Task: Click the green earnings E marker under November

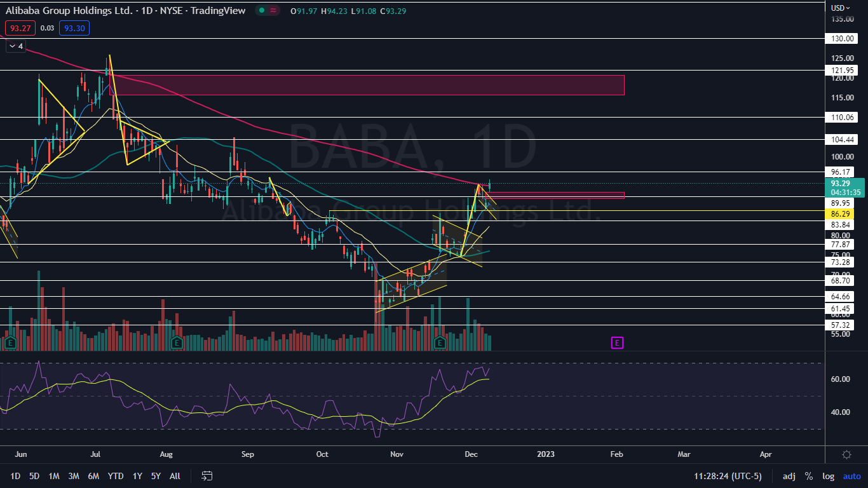Action: click(x=439, y=343)
